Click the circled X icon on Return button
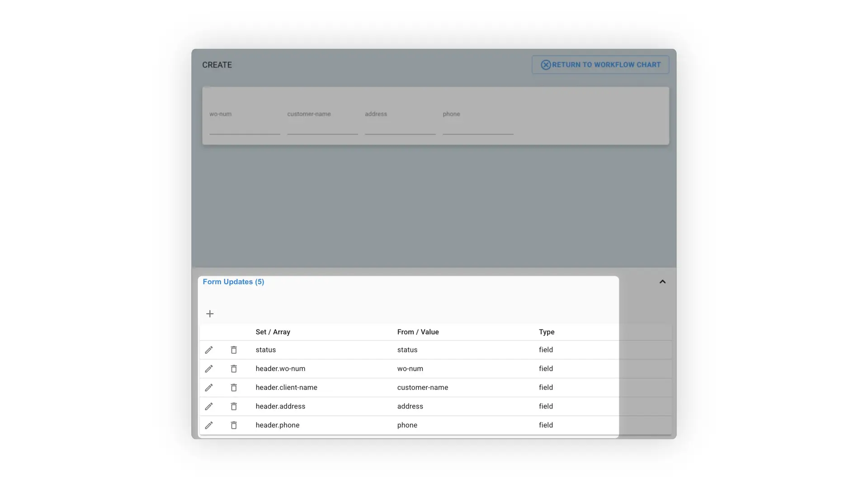 546,65
